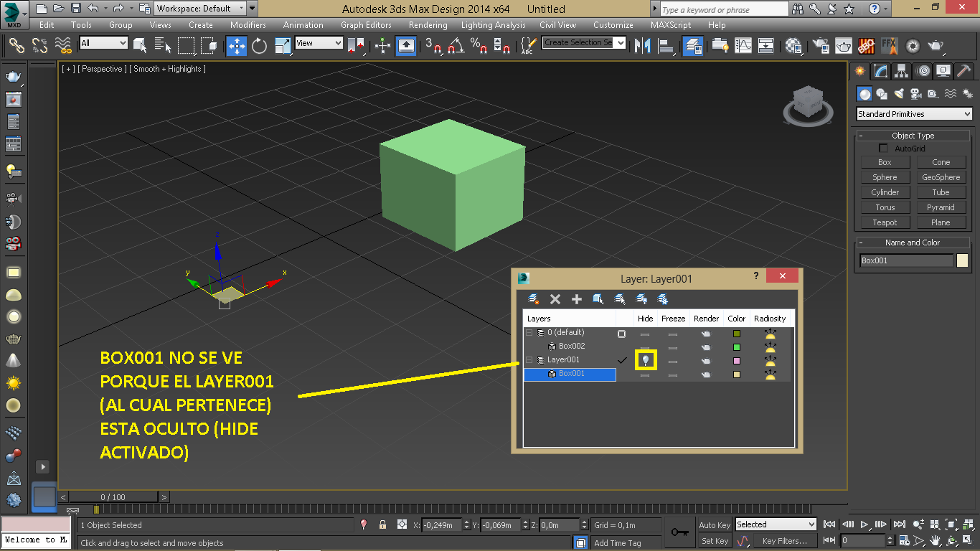Toggle Set Key mode

715,541
